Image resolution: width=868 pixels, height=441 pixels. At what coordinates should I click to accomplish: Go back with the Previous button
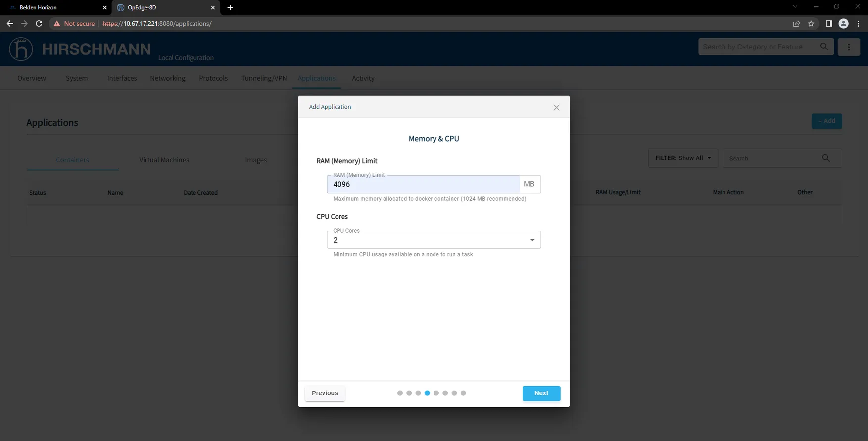tap(325, 393)
